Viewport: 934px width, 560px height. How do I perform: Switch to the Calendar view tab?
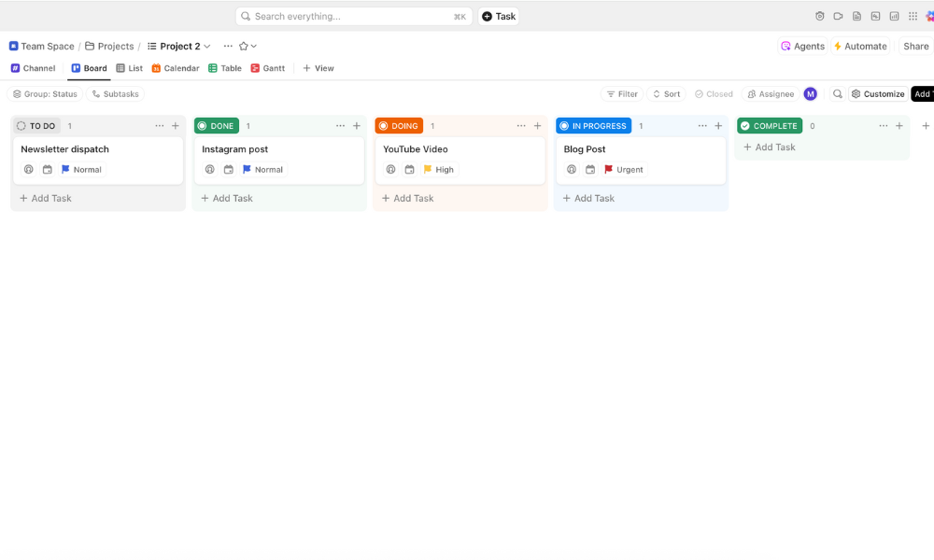click(x=175, y=68)
